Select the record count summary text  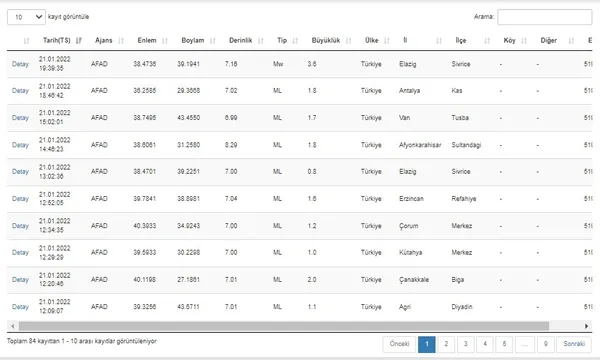point(82,341)
